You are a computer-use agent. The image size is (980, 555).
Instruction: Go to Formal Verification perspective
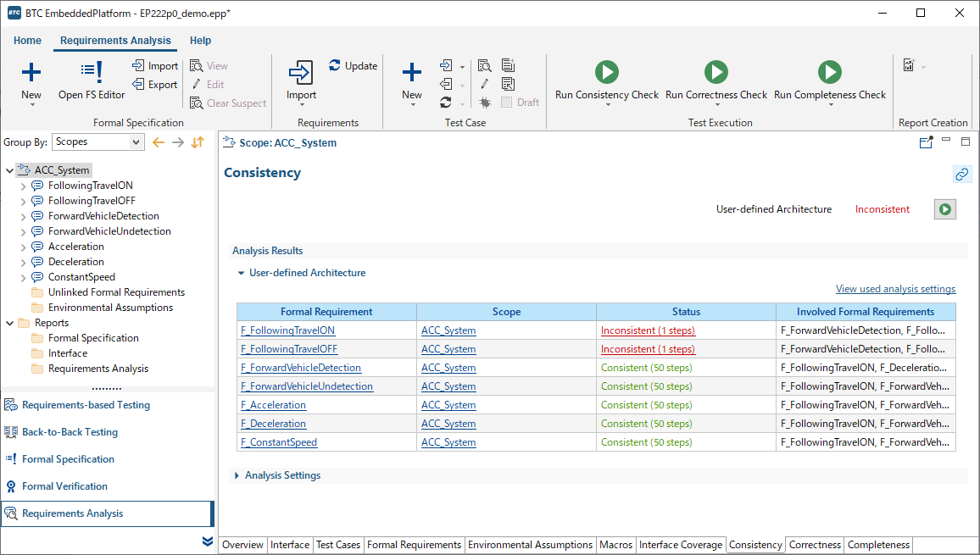(64, 486)
